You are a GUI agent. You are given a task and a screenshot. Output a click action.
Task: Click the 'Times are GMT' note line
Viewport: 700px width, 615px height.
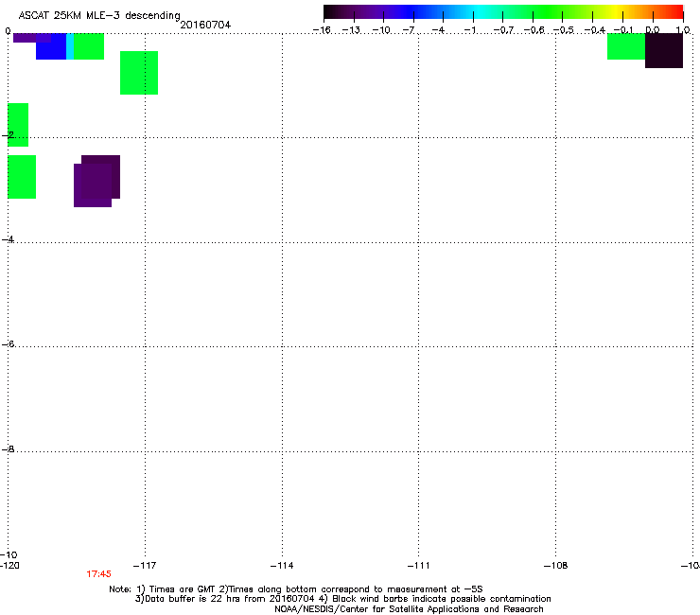(x=296, y=589)
